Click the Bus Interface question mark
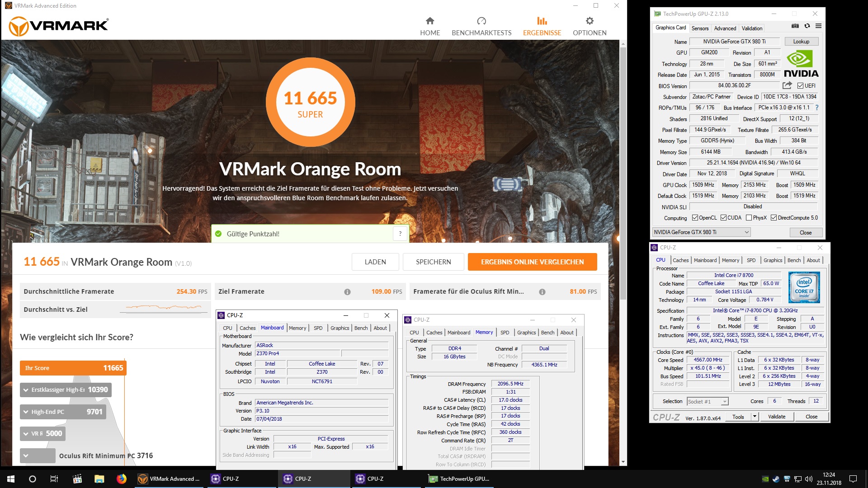 [817, 108]
